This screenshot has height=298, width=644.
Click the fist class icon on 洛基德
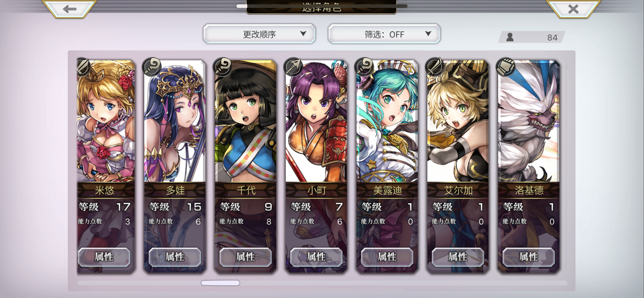pyautogui.click(x=506, y=67)
